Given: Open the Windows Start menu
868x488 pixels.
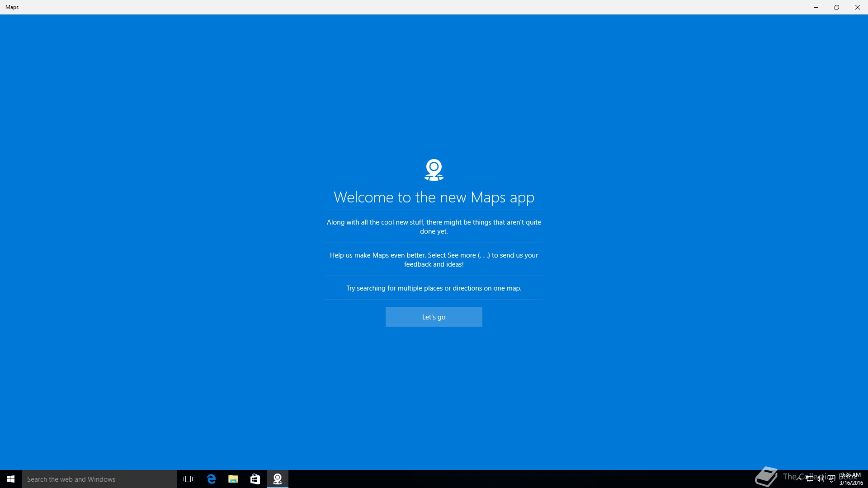Looking at the screenshot, I should [11, 479].
